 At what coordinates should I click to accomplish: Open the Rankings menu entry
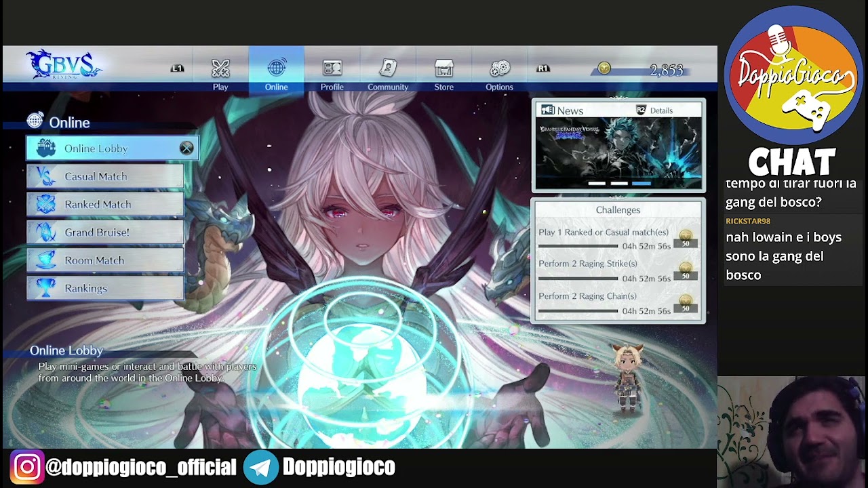pos(105,288)
